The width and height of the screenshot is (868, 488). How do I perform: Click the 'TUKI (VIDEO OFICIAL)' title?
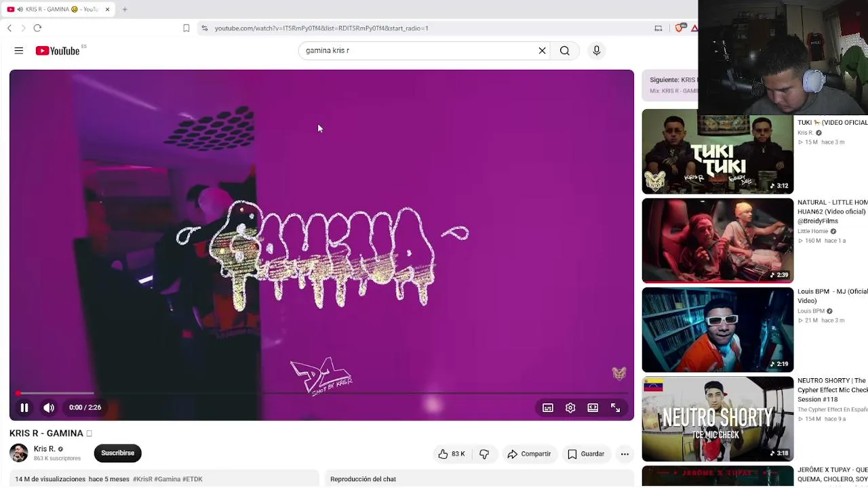833,123
